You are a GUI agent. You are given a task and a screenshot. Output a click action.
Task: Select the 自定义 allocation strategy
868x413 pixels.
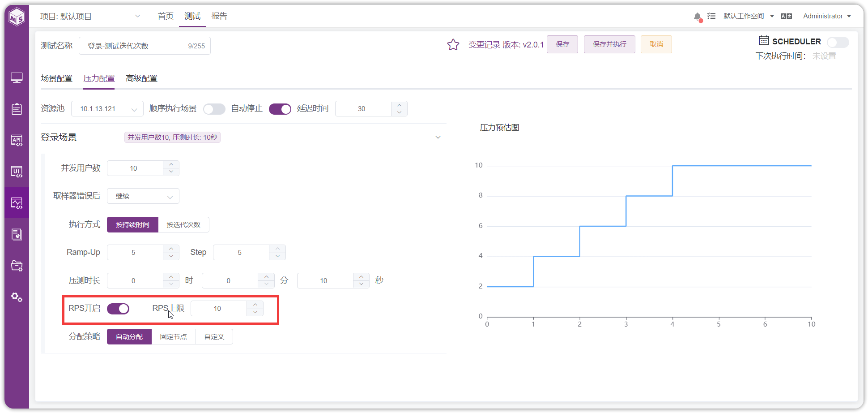point(214,336)
